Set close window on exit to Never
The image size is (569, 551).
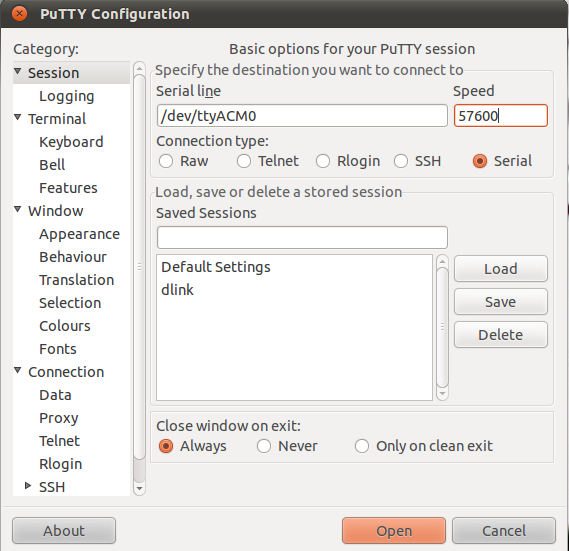(264, 446)
